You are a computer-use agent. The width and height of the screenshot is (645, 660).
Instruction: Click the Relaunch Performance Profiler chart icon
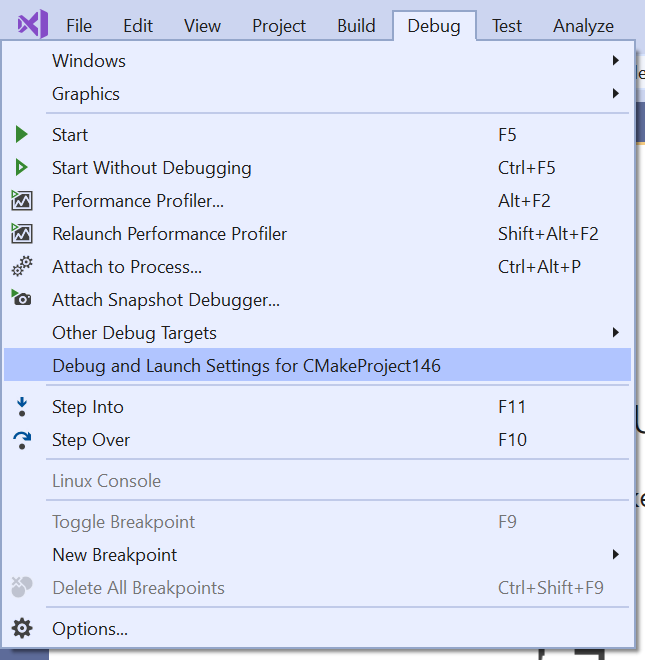point(21,233)
